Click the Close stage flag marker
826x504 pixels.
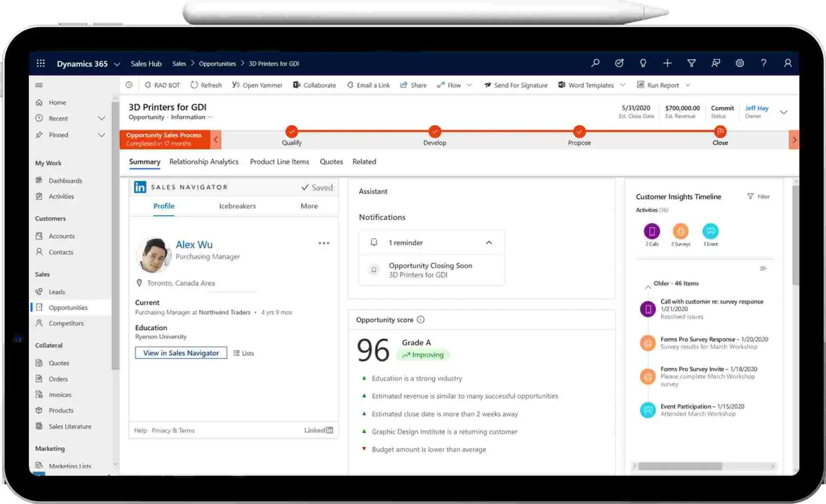tap(720, 131)
